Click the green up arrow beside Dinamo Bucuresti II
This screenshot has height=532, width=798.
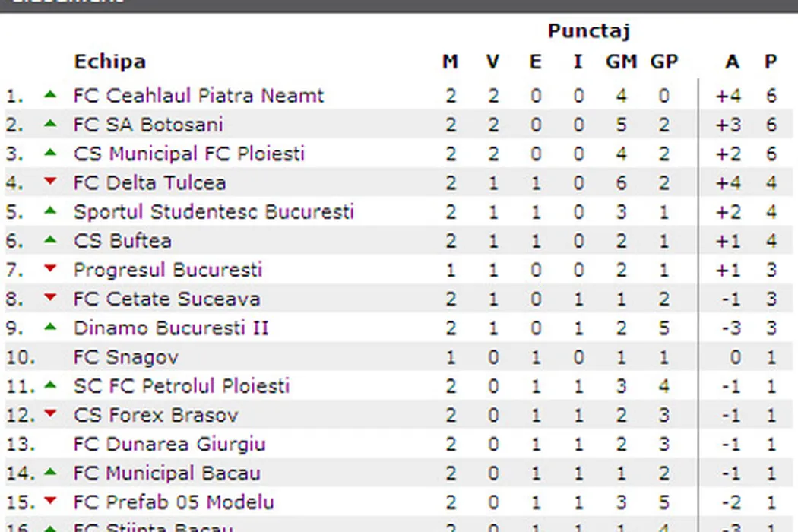pyautogui.click(x=50, y=327)
